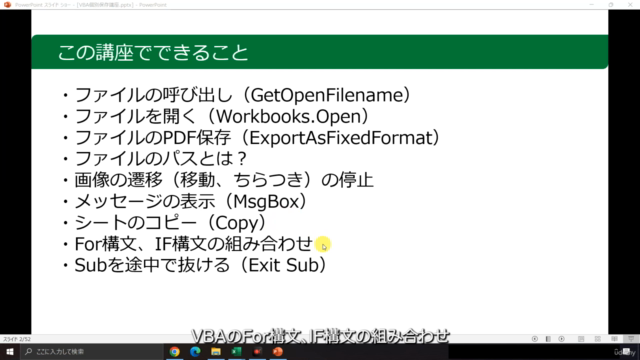Close the PowerPoint slide show window

[x=630, y=4]
